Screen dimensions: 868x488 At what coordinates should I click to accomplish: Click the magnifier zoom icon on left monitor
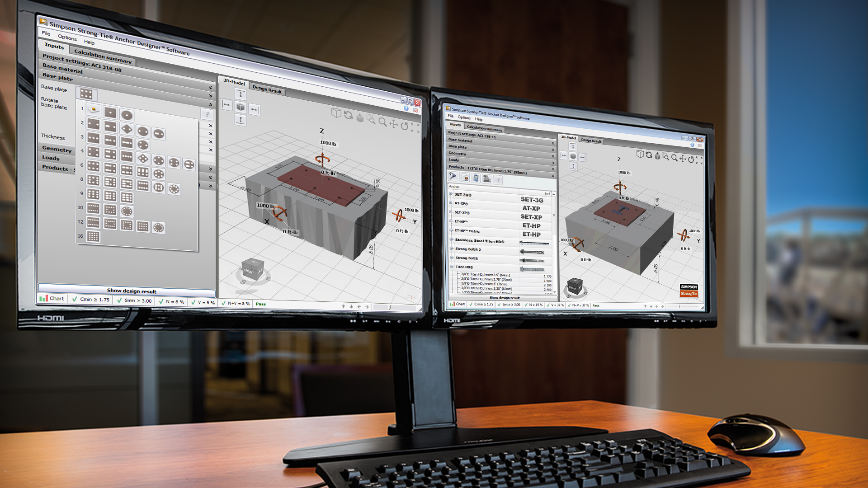click(x=382, y=122)
